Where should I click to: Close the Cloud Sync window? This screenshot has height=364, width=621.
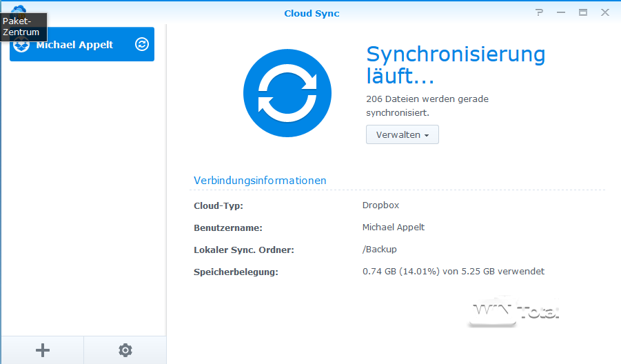tap(605, 12)
